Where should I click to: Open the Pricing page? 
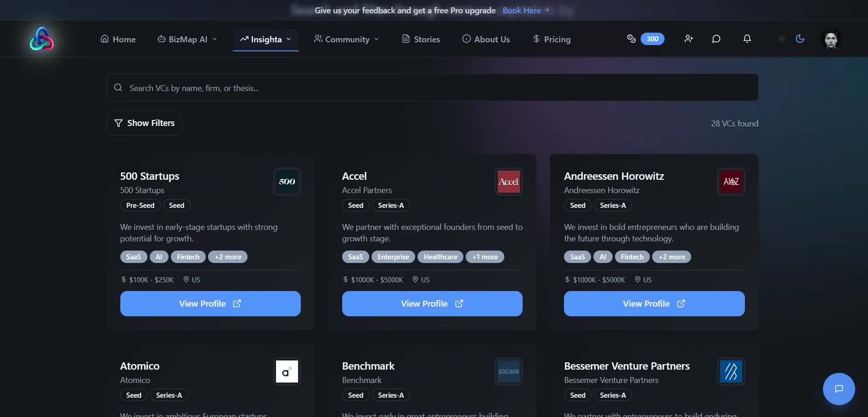[552, 40]
